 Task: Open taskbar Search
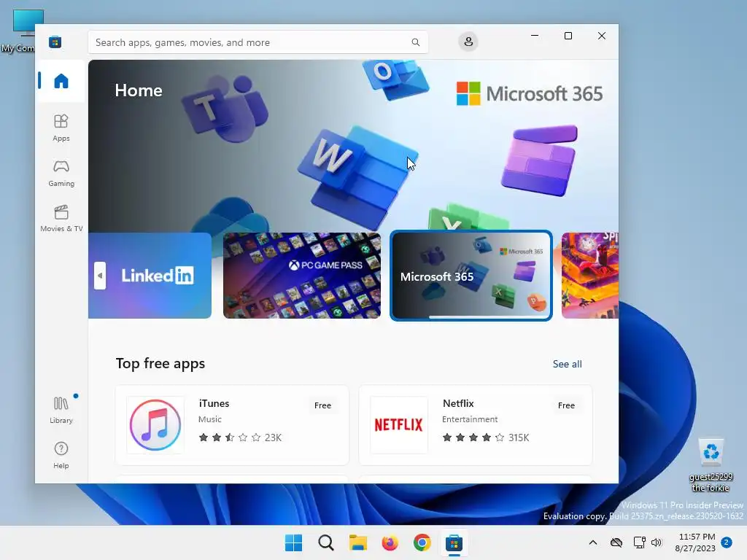tap(326, 542)
